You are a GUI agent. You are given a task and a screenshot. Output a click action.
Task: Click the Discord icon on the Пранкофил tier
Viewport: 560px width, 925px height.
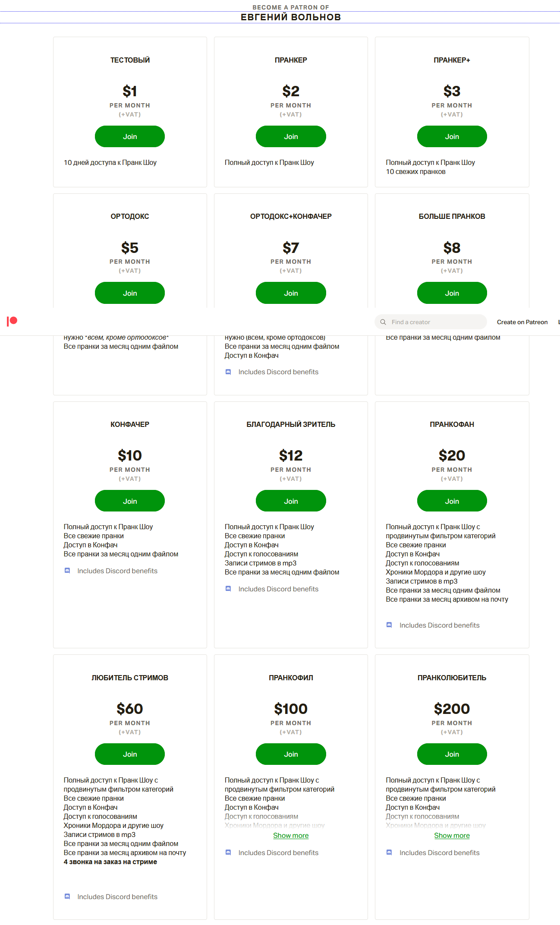coord(228,852)
